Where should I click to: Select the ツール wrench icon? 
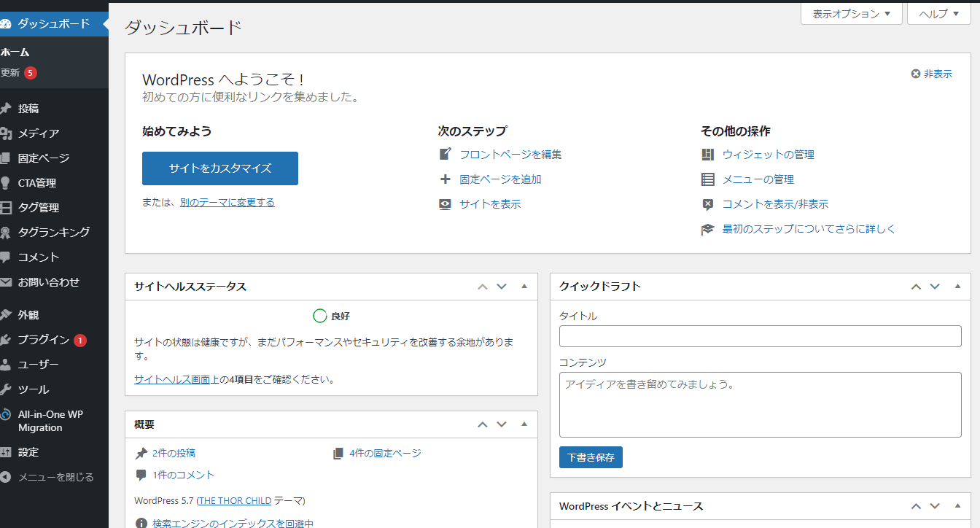[29, 389]
